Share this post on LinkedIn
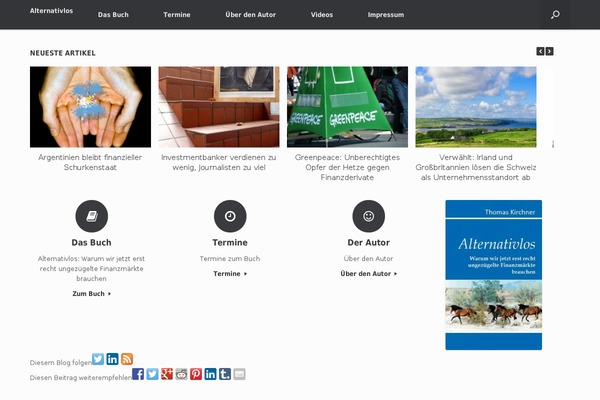The width and height of the screenshot is (600, 400). pyautogui.click(x=210, y=374)
